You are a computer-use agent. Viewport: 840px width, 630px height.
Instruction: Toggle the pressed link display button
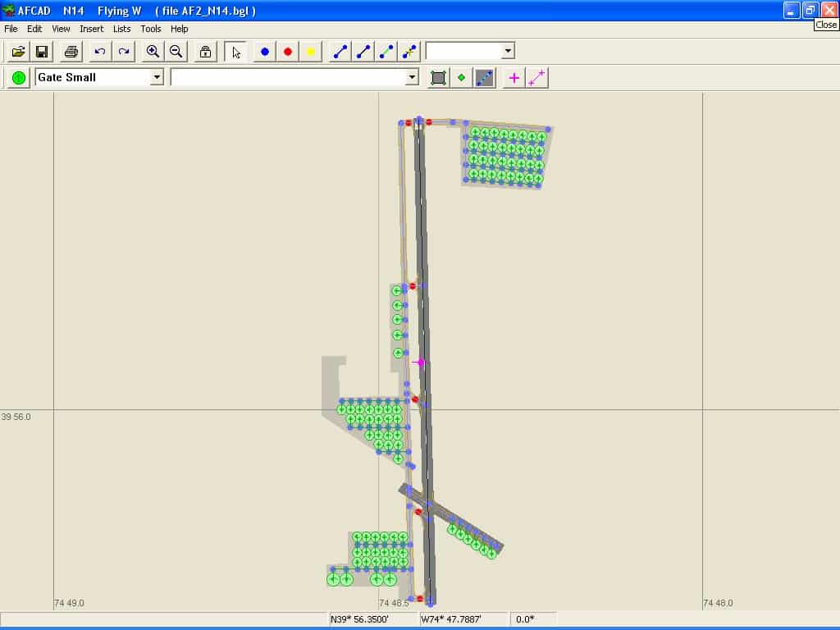click(x=485, y=78)
